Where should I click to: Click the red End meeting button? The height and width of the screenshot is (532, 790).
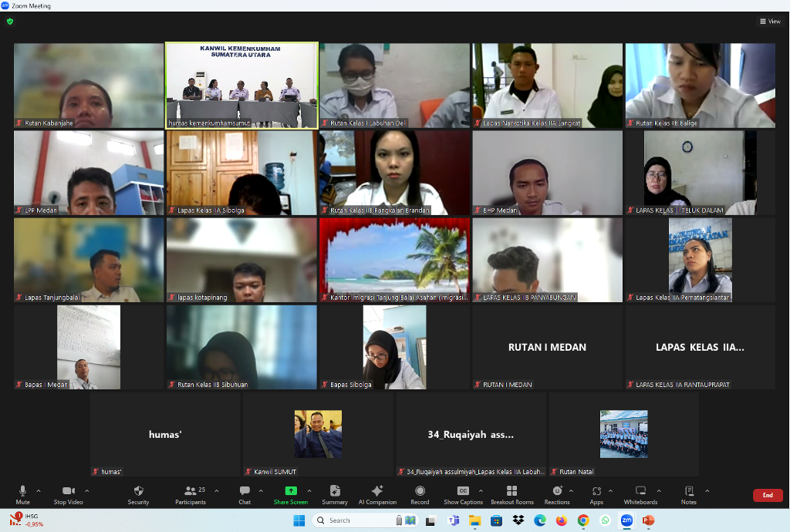point(767,495)
